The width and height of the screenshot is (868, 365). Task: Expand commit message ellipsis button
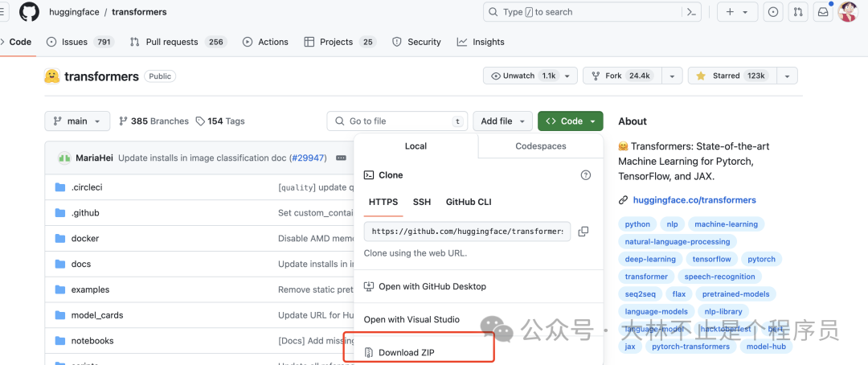click(341, 158)
